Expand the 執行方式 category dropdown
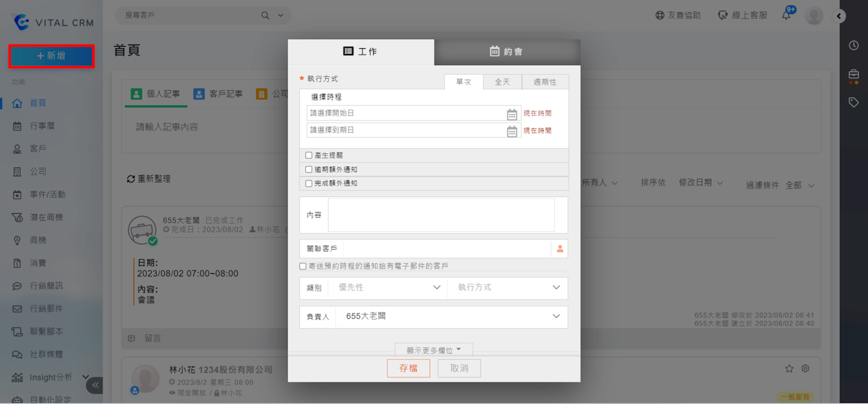Viewport: 868px width, 404px height. point(508,287)
